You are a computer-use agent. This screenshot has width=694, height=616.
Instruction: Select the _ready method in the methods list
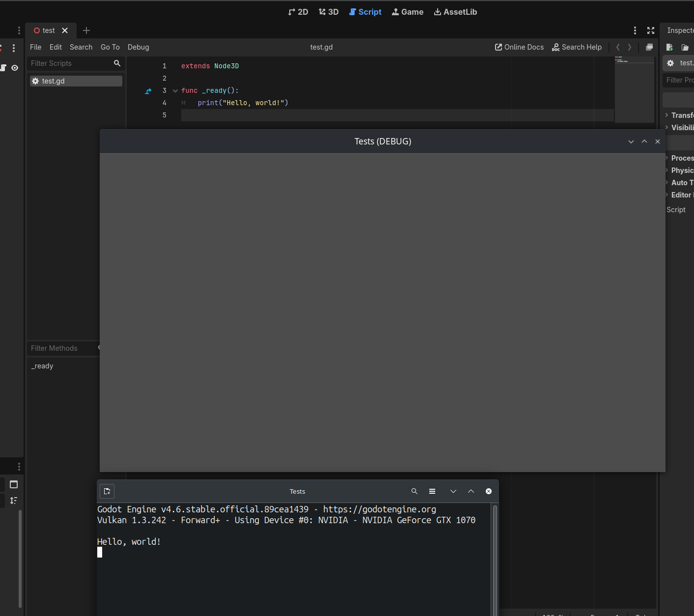pos(43,366)
